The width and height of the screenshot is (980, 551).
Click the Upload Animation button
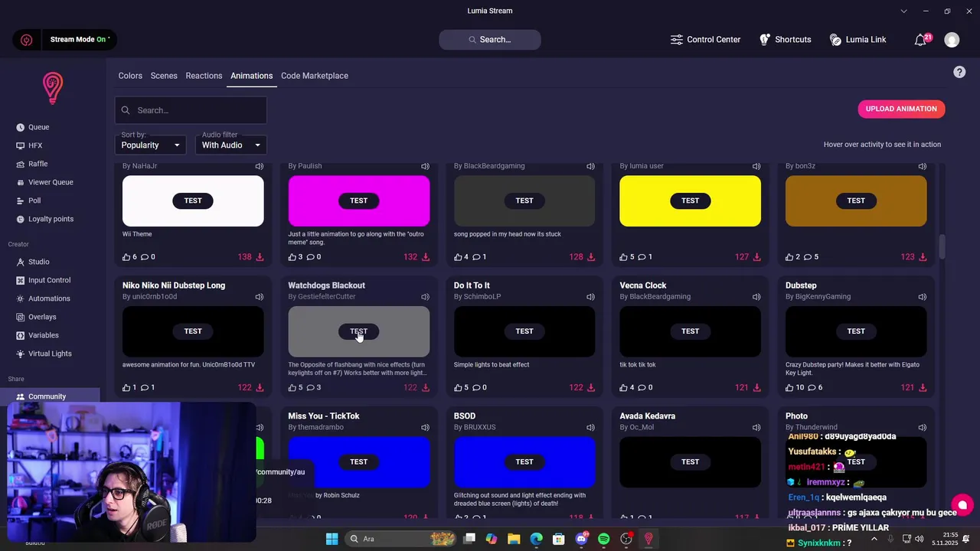[x=901, y=109]
